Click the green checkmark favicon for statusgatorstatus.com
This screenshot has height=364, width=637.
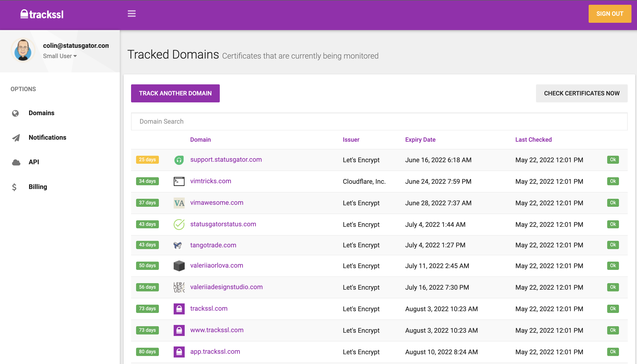coord(179,224)
